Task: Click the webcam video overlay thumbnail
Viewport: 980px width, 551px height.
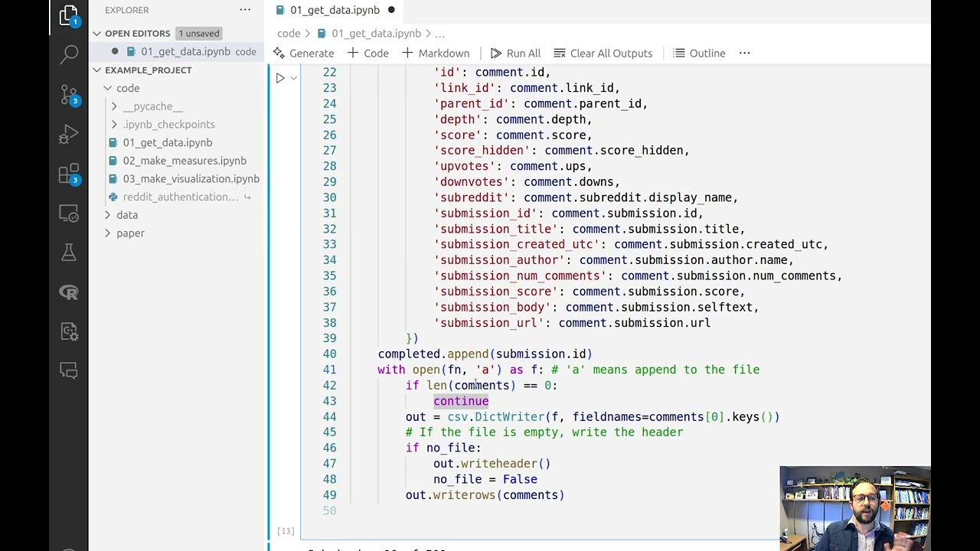Action: pyautogui.click(x=855, y=508)
